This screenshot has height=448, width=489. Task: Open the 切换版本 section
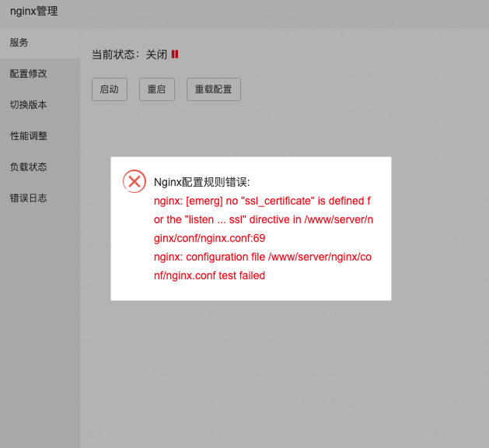(40, 105)
